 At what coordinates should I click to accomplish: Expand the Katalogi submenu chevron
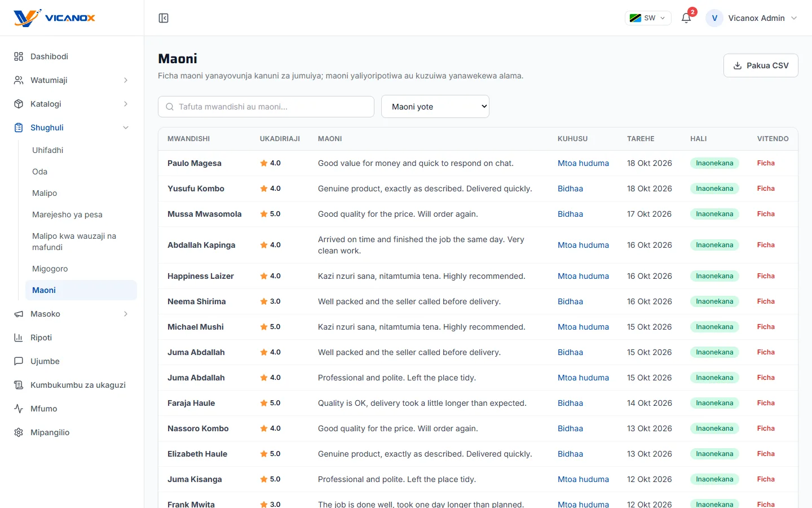[x=126, y=104]
